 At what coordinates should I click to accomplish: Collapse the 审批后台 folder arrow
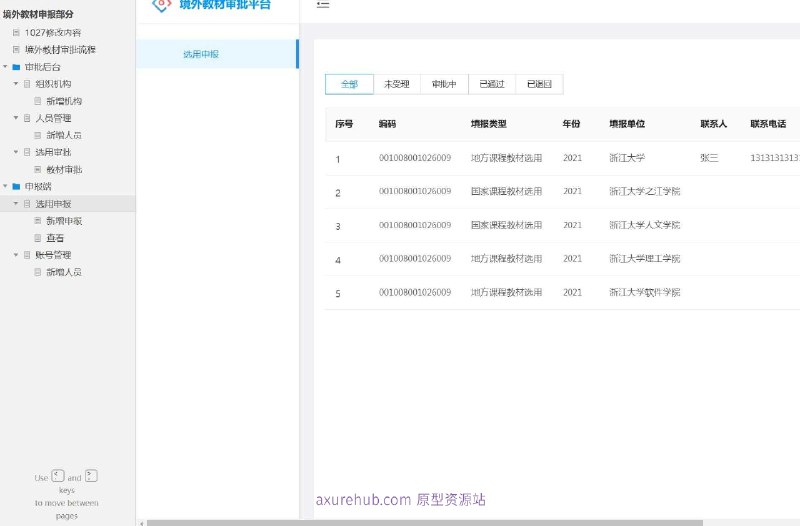6,67
